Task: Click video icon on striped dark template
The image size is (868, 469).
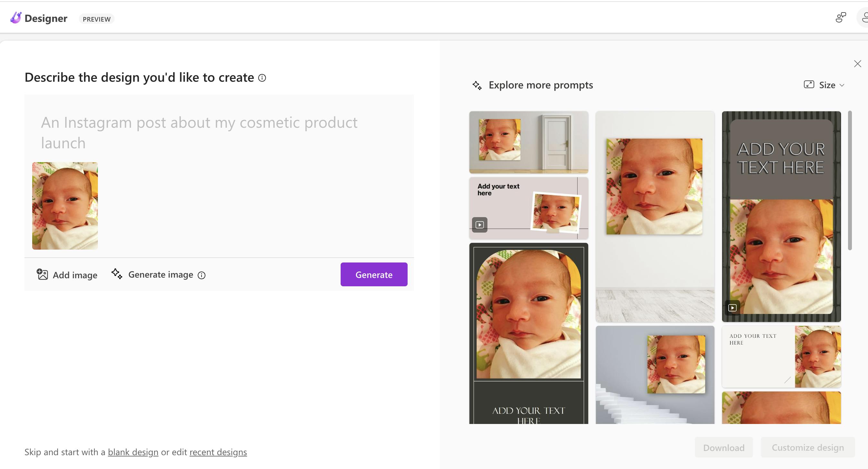Action: click(732, 308)
